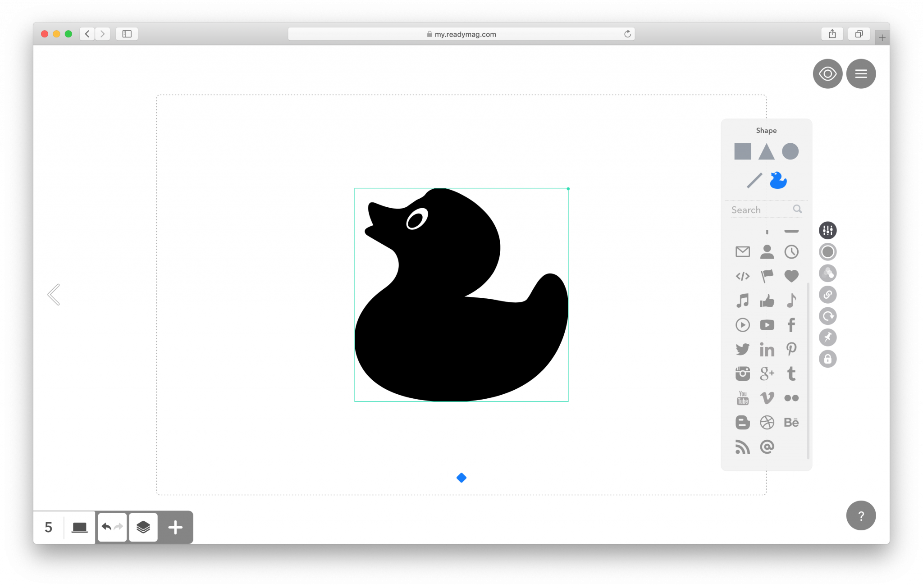Screen dimensions: 923x588
Task: Click the Instagram icon in panel
Action: 743,374
